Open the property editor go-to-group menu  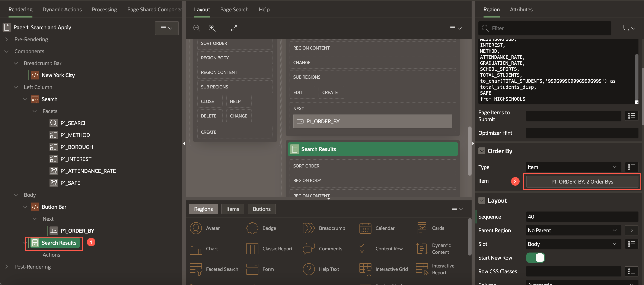pyautogui.click(x=629, y=28)
